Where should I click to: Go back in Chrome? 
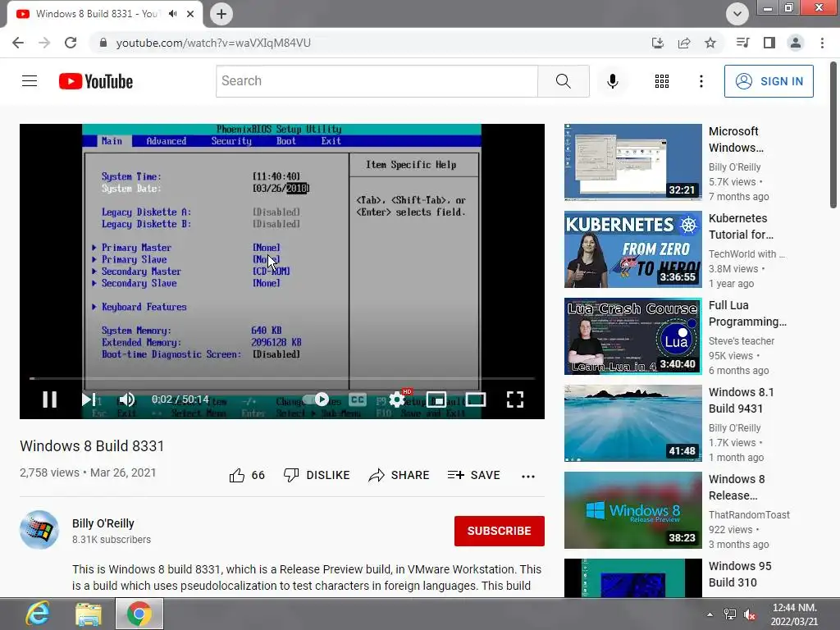[x=18, y=43]
